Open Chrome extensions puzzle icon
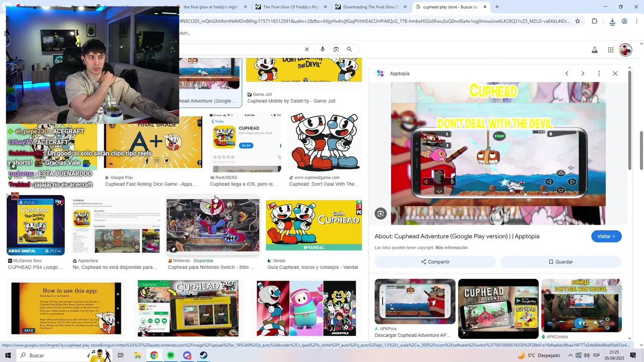 [x=594, y=21]
